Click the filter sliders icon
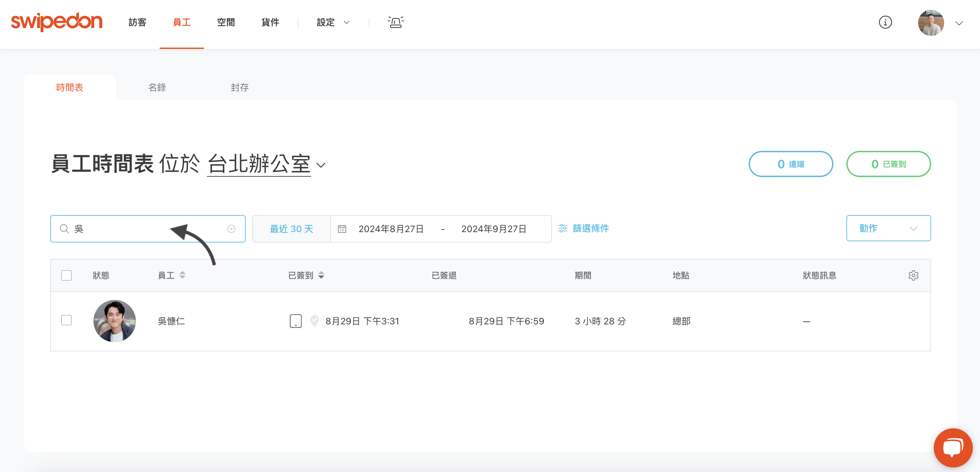 [x=563, y=229]
